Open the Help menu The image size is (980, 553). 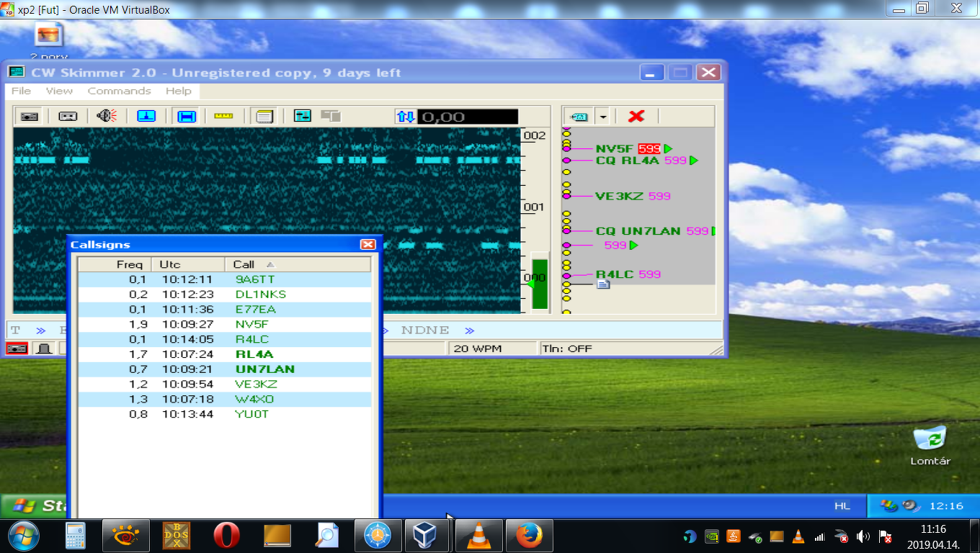coord(178,91)
